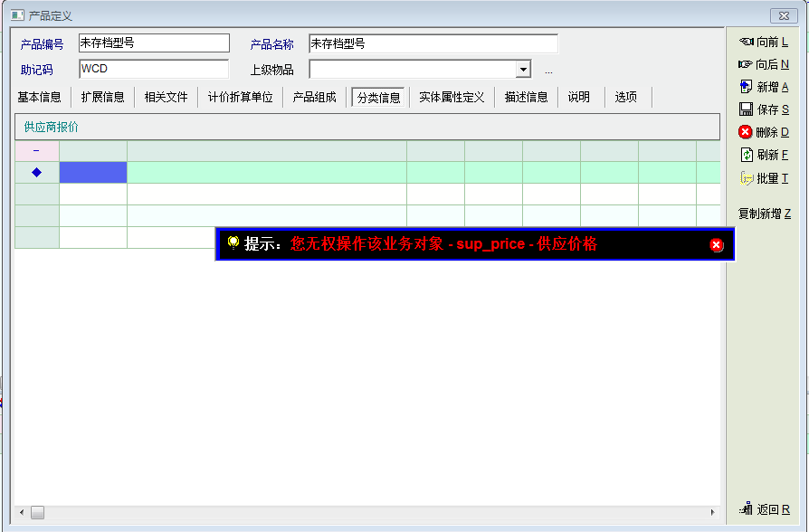Viewport: 809px width, 532px height.
Task: Select the 实体属性定义 tab
Action: 452,98
